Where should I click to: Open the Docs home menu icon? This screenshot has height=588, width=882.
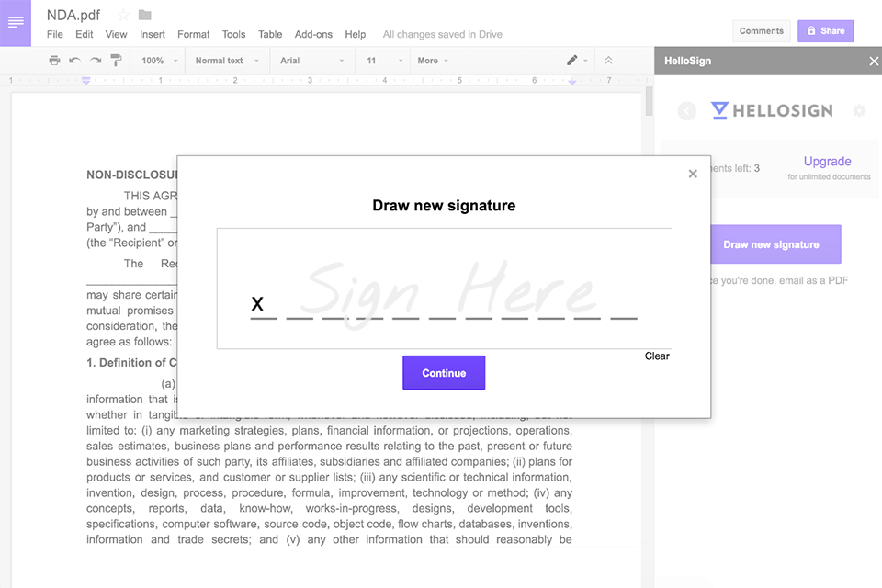[x=16, y=22]
